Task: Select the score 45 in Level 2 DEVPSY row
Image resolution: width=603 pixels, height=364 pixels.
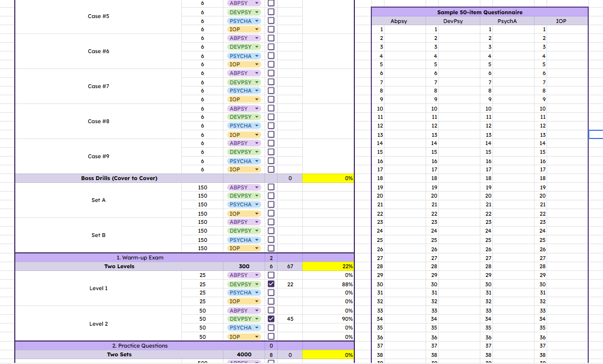Action: point(290,319)
